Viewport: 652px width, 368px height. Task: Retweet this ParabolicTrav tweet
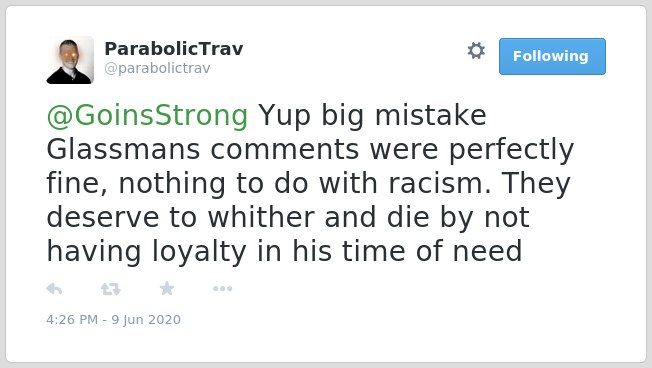click(x=111, y=289)
